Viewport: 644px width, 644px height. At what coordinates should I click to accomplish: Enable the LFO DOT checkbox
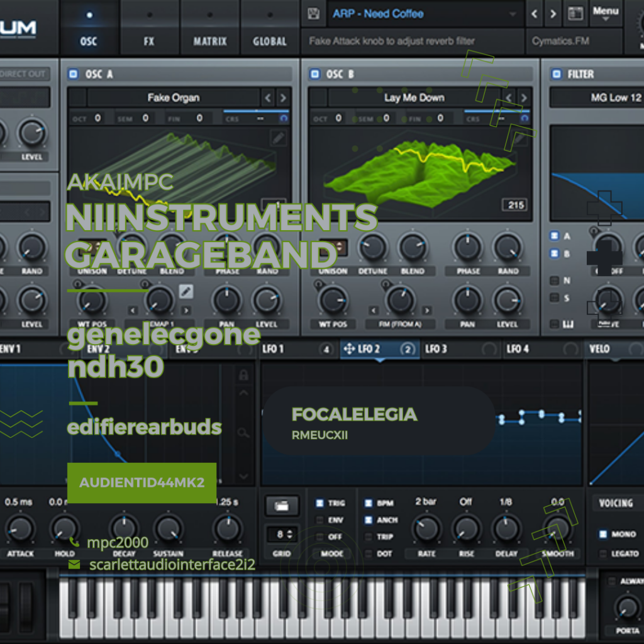tap(369, 553)
